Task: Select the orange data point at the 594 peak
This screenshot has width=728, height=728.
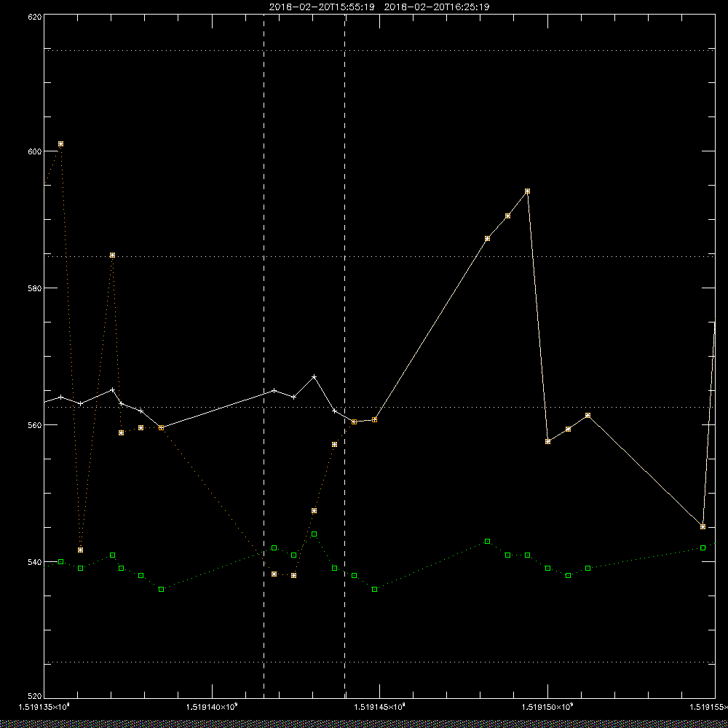Action: coord(527,191)
